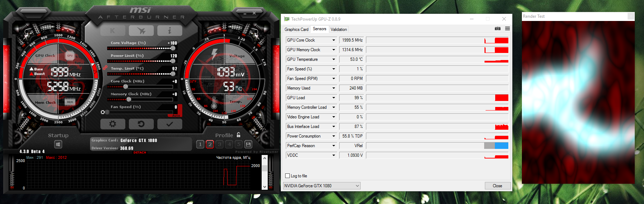The height and width of the screenshot is (204, 644).
Task: Open the GPU Core Clock sensor dropdown
Action: coord(334,40)
